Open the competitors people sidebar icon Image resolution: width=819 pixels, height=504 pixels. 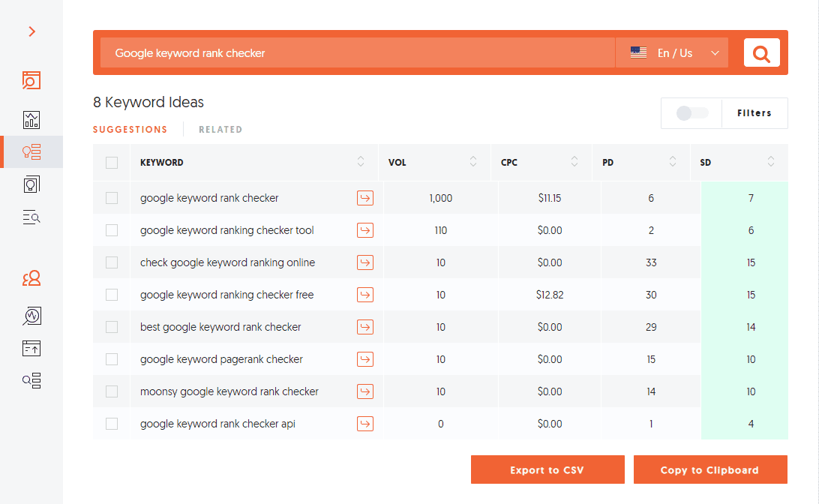pos(31,277)
